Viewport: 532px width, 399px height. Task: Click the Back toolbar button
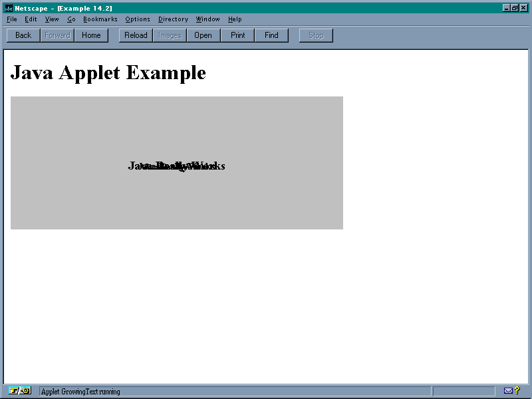[x=23, y=35]
